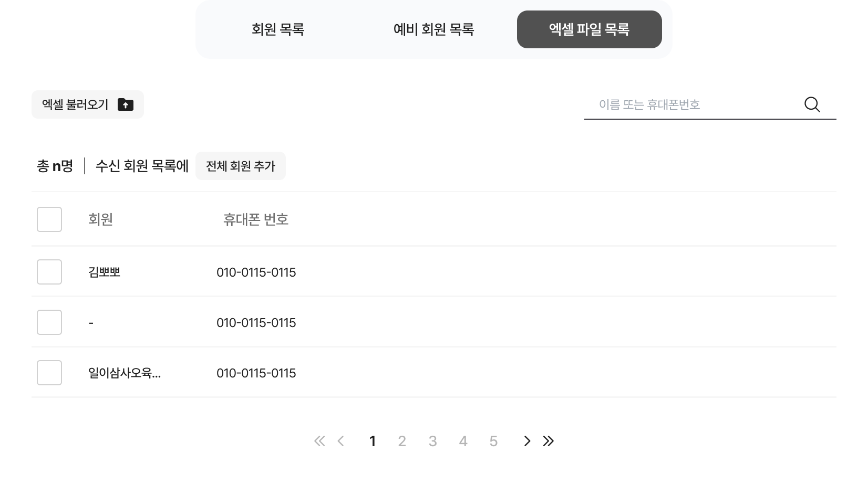Screen dimensions: 868x484
Task: Go to the first page
Action: click(319, 441)
